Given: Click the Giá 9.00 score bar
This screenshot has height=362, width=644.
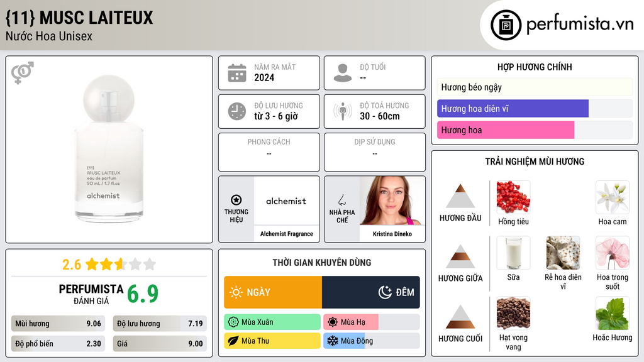Looking at the screenshot, I should tap(160, 344).
